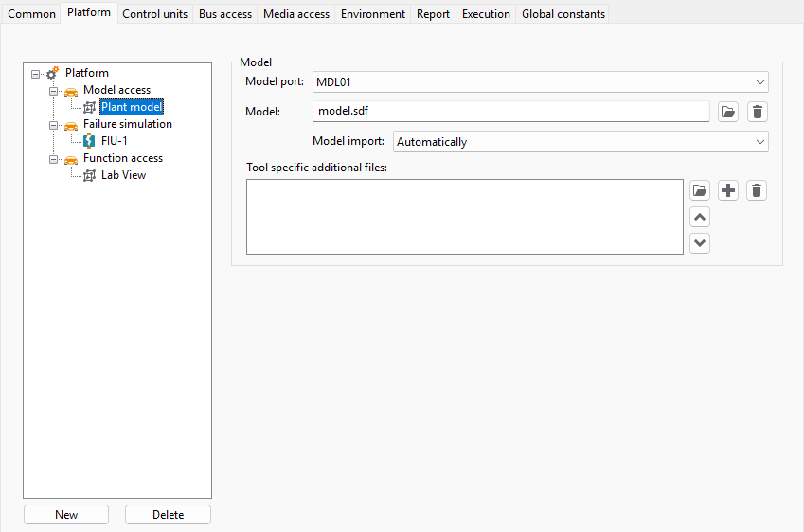Select Plant model in the tree
The width and height of the screenshot is (804, 532).
pos(132,107)
